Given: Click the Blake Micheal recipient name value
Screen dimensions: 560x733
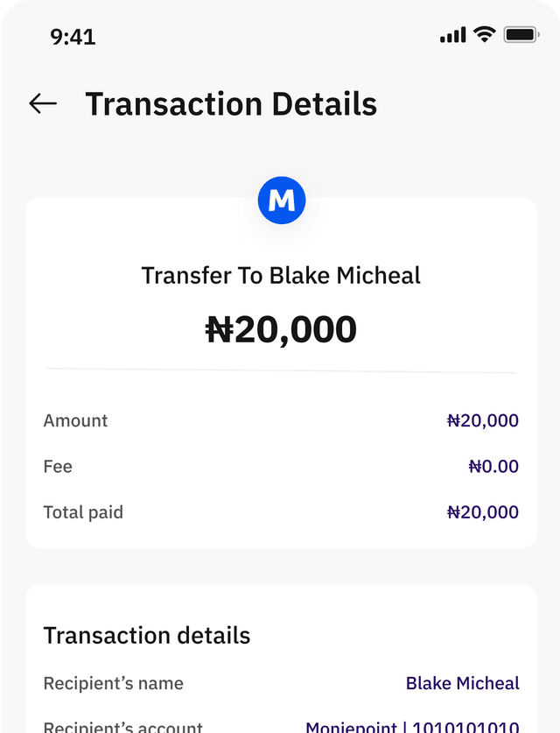Looking at the screenshot, I should pos(462,683).
